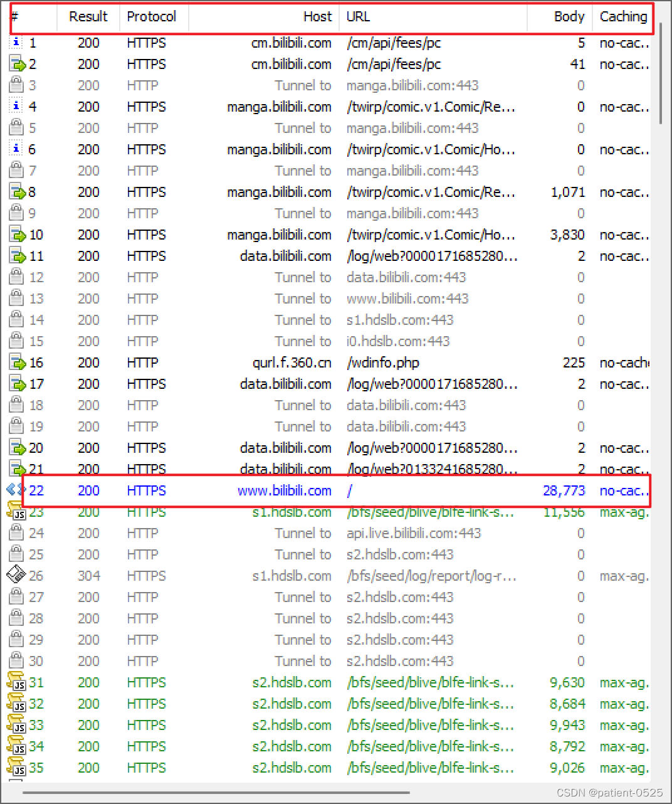Click the arrow icon of session 8
672x804 pixels.
pyautogui.click(x=17, y=192)
